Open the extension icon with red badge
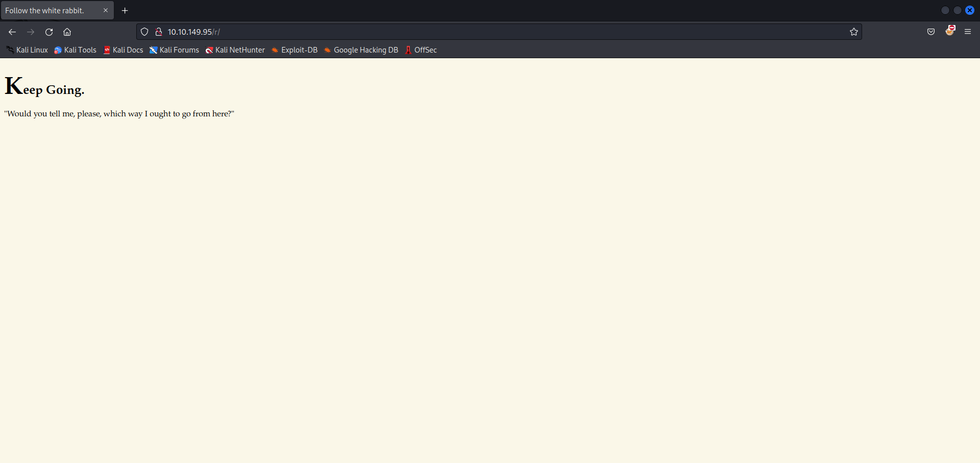The height and width of the screenshot is (463, 980). pos(950,31)
